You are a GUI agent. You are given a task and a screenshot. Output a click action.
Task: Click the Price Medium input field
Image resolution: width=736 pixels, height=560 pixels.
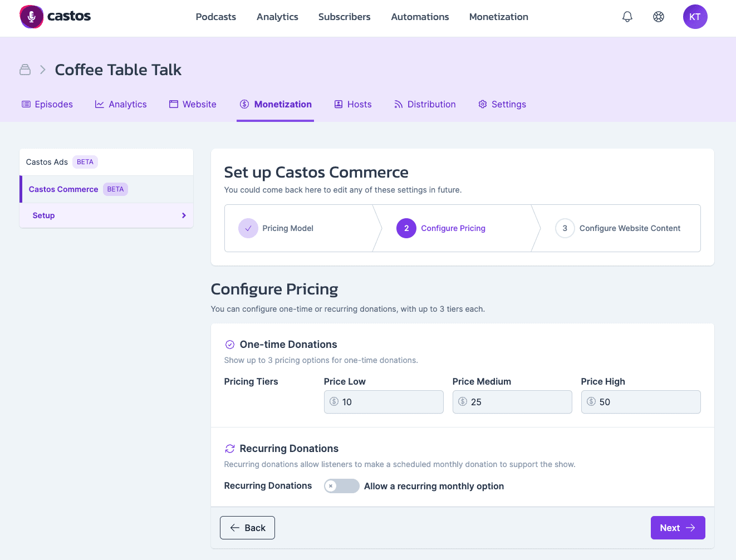click(x=512, y=402)
